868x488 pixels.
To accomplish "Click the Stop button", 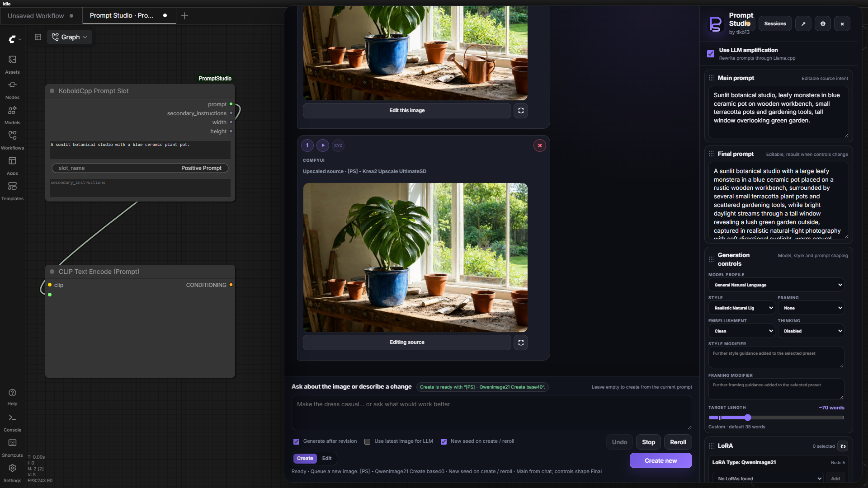I will coord(648,442).
